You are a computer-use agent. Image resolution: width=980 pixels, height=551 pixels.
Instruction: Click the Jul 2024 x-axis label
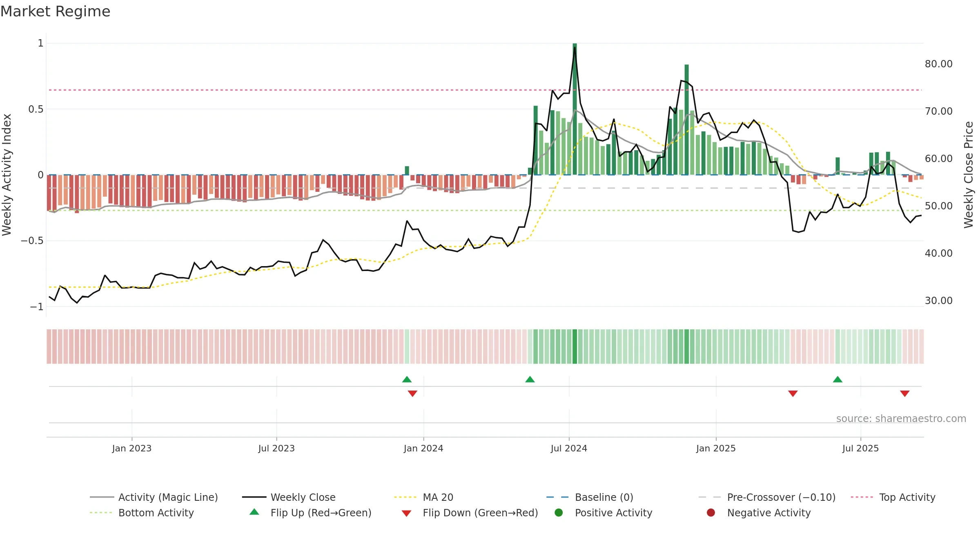569,448
